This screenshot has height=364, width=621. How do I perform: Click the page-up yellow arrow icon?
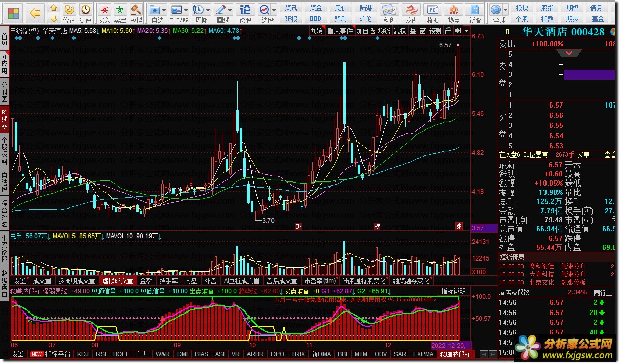coord(53,8)
